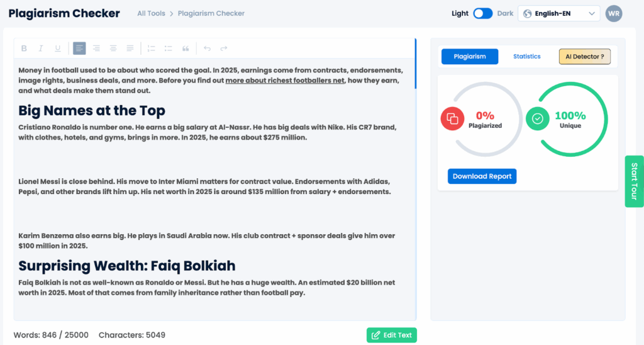Apply italic formatting
This screenshot has height=345, width=644.
click(41, 48)
